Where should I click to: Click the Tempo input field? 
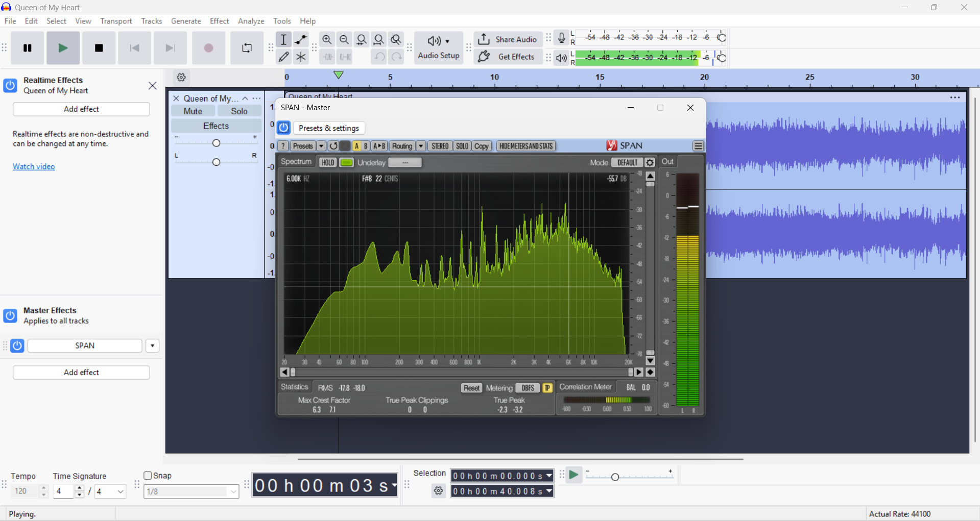pos(25,491)
